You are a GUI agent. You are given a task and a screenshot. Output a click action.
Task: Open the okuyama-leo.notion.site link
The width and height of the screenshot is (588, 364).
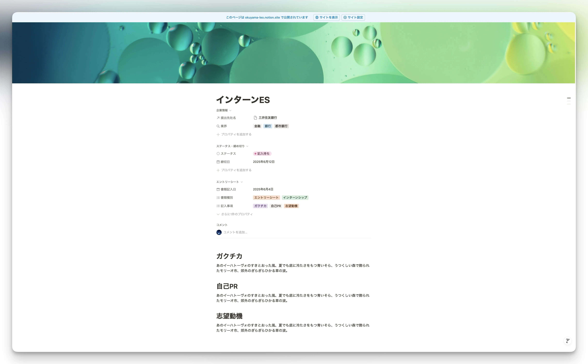coord(262,17)
